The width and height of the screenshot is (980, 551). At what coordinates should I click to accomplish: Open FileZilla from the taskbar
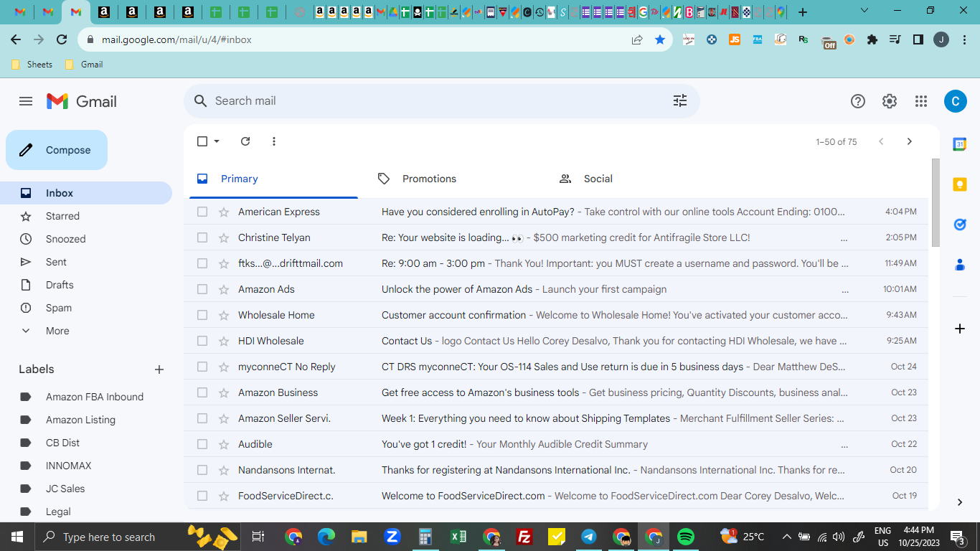point(524,537)
